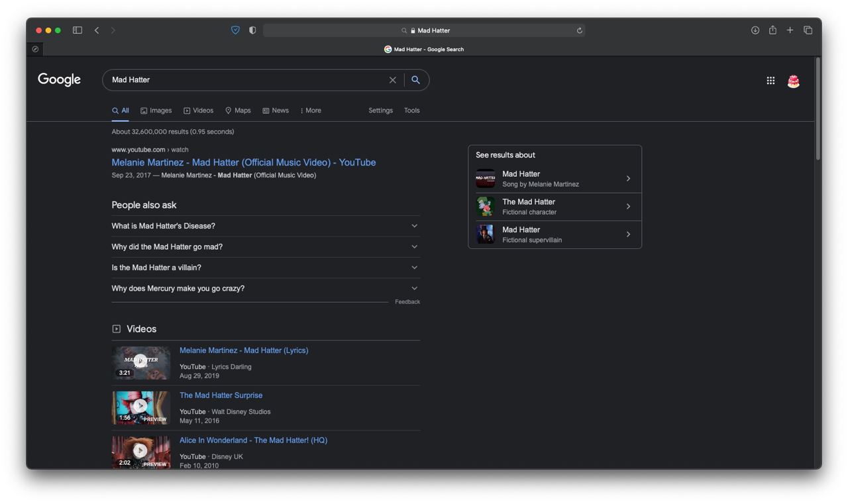
Task: Switch to the Images tab
Action: (x=156, y=111)
